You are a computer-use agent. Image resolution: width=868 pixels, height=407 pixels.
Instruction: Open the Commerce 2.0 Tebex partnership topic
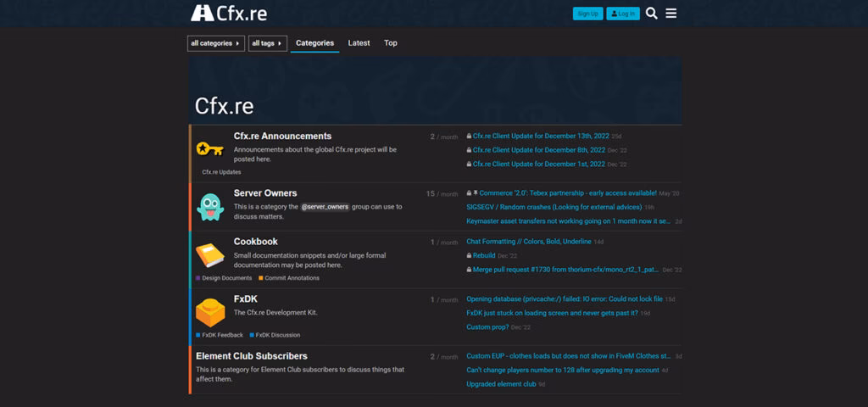point(568,193)
